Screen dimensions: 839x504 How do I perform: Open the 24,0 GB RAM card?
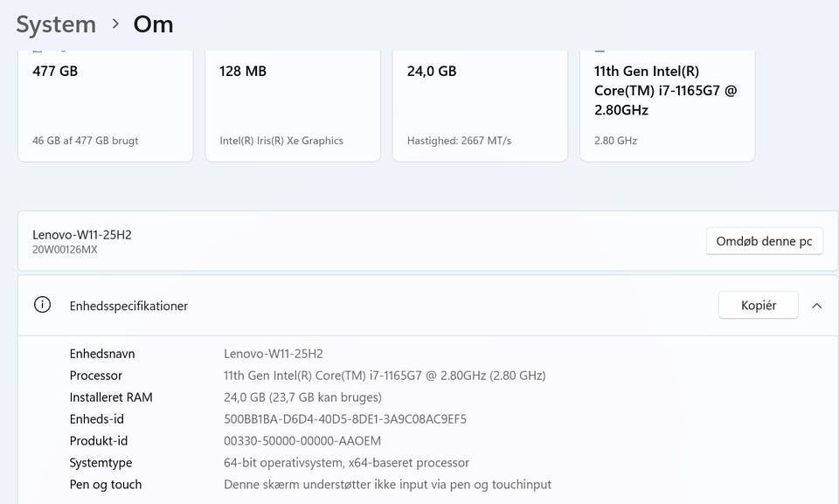(x=480, y=106)
